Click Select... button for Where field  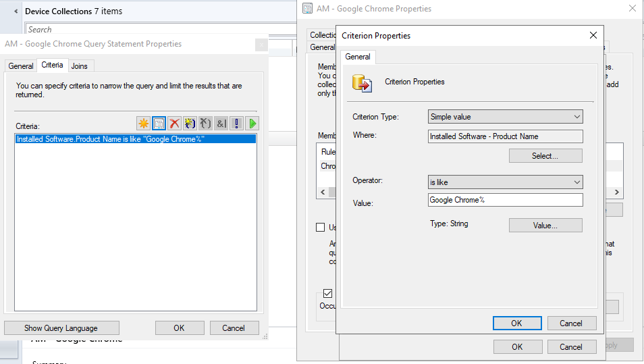pos(545,156)
